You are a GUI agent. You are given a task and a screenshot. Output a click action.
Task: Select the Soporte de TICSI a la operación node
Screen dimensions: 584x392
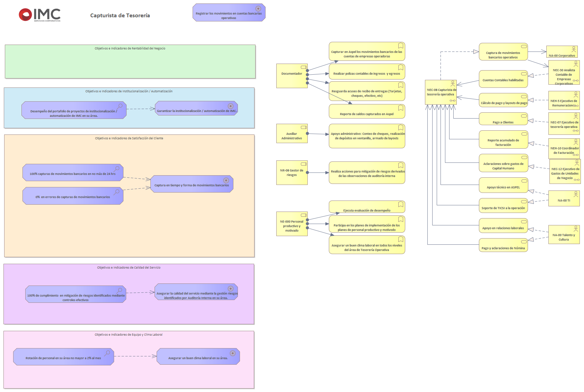pos(503,208)
